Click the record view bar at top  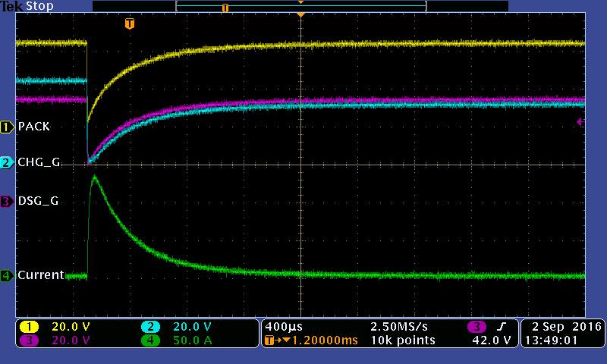pos(300,6)
